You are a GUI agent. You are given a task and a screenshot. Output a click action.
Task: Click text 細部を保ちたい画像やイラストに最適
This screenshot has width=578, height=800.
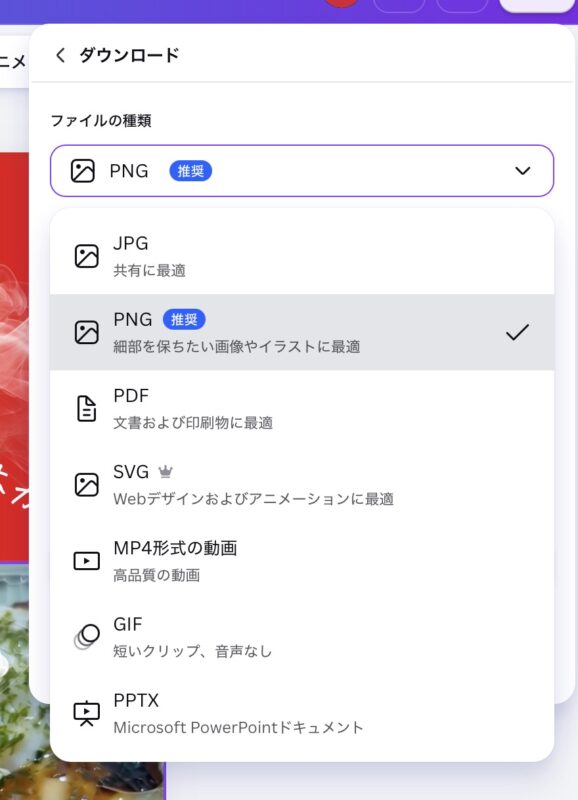click(x=237, y=347)
